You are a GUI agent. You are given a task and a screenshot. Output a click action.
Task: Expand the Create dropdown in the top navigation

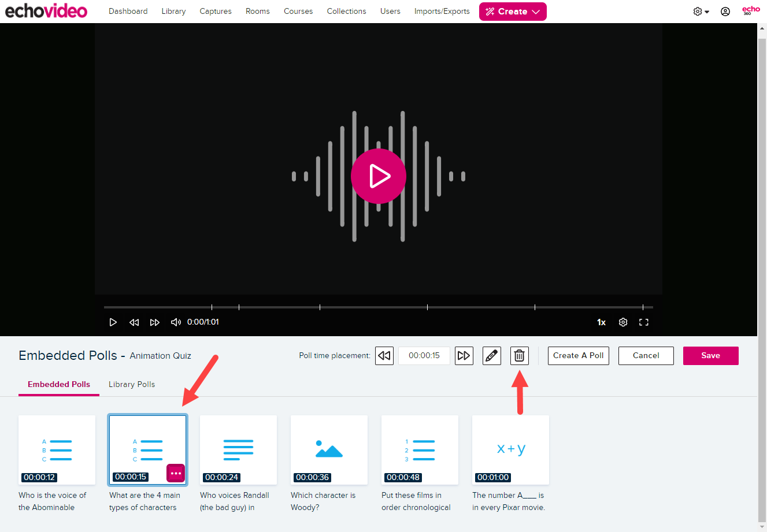513,12
